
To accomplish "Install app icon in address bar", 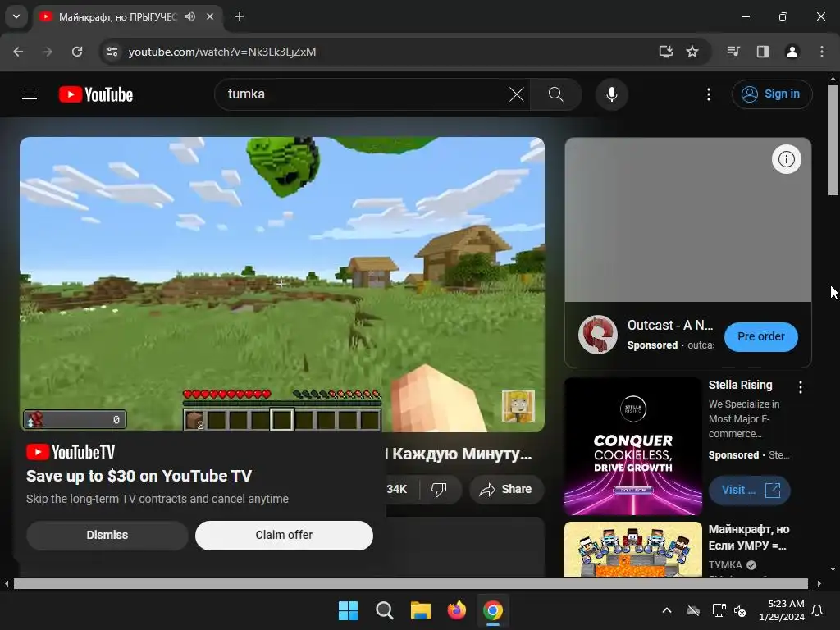I will click(x=665, y=52).
